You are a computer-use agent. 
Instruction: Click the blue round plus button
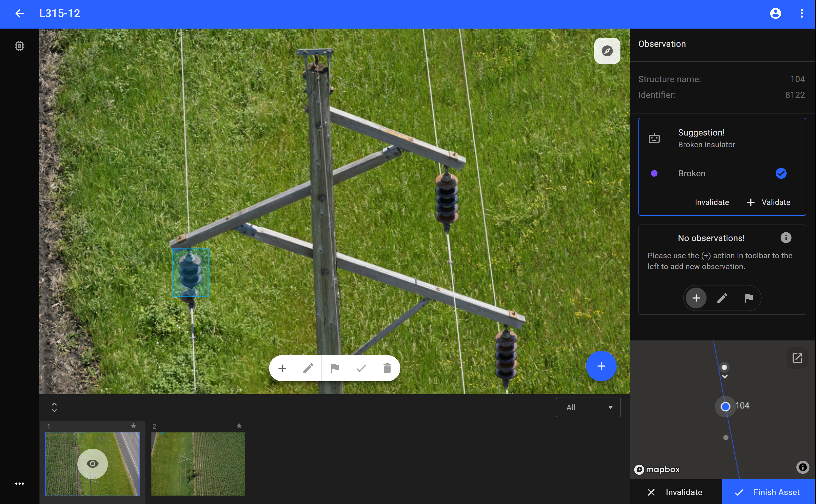pos(601,366)
